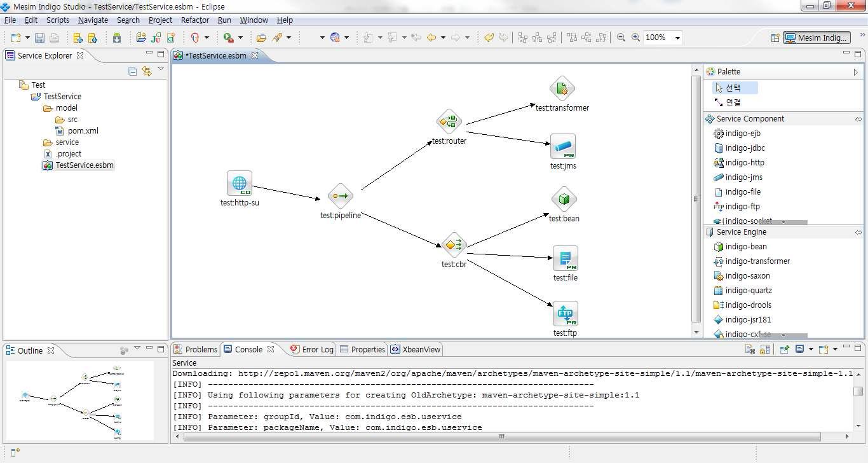Pick indigo-transformer engine from palette
This screenshot has width=868, height=463.
tap(752, 261)
